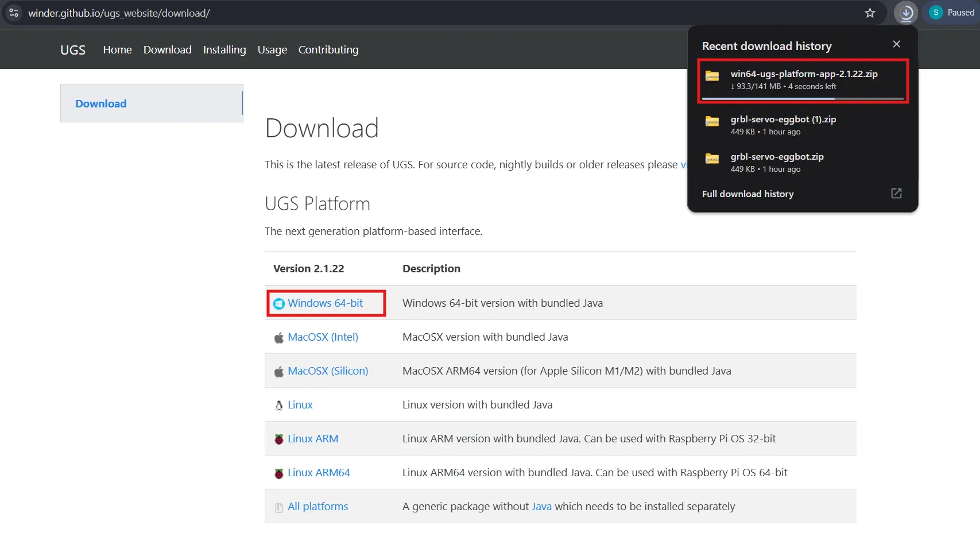Open Full download history in a new tab
The height and width of the screenshot is (540, 980).
[896, 194]
